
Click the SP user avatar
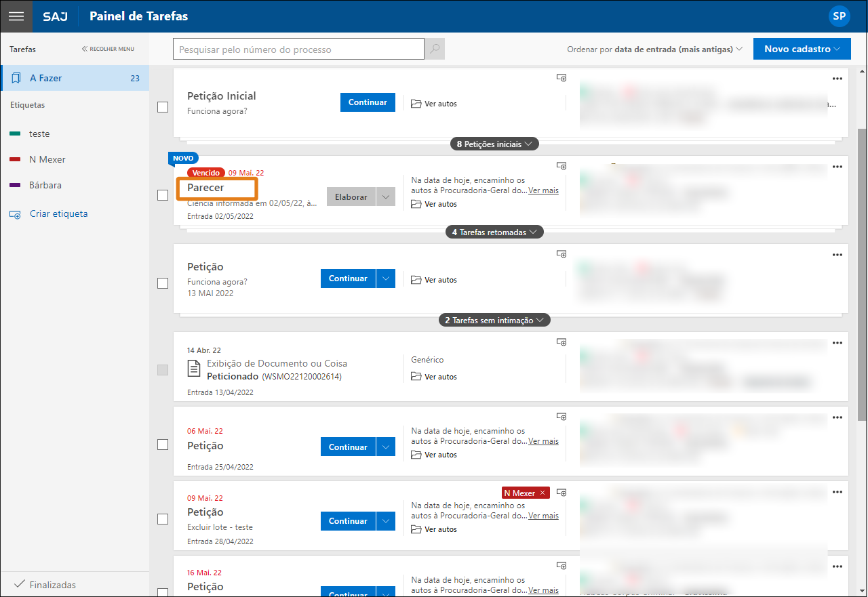coord(840,16)
